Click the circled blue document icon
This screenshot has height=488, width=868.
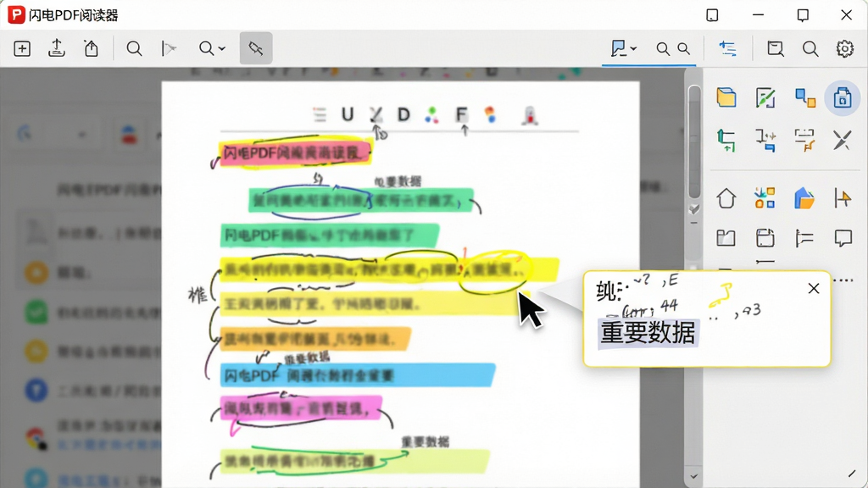[843, 98]
